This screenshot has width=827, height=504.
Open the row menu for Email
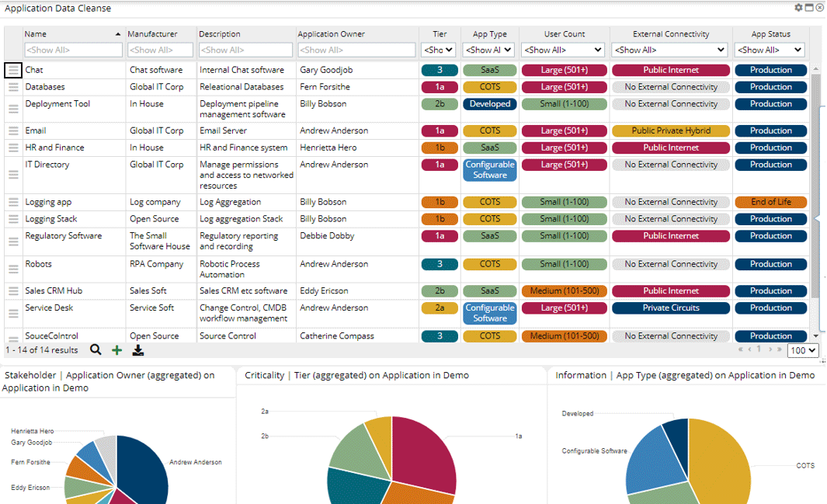pyautogui.click(x=13, y=130)
